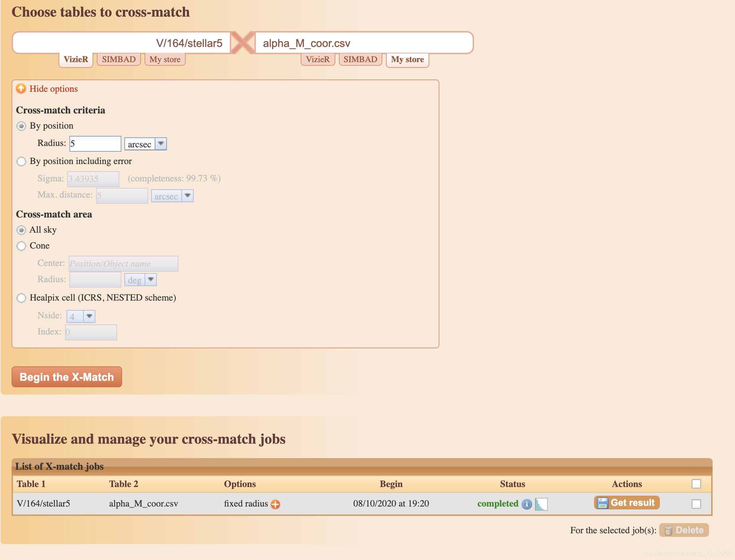
Task: Tick the checkbox for V/164/stellar5 job
Action: coord(696,504)
